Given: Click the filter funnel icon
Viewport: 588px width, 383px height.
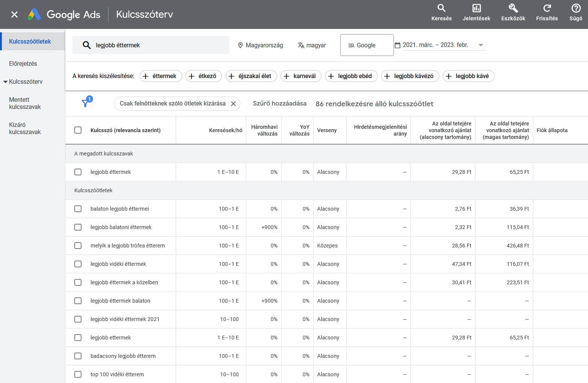Looking at the screenshot, I should [86, 103].
